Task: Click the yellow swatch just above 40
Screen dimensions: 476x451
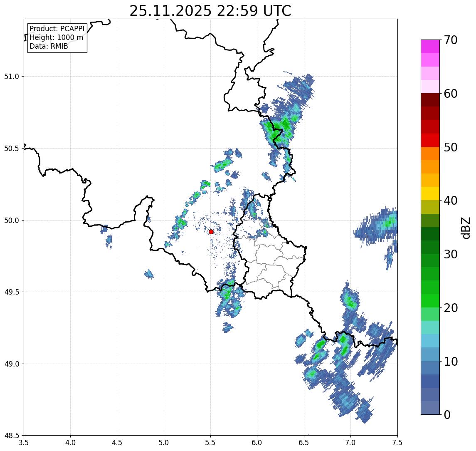Action: [430, 193]
